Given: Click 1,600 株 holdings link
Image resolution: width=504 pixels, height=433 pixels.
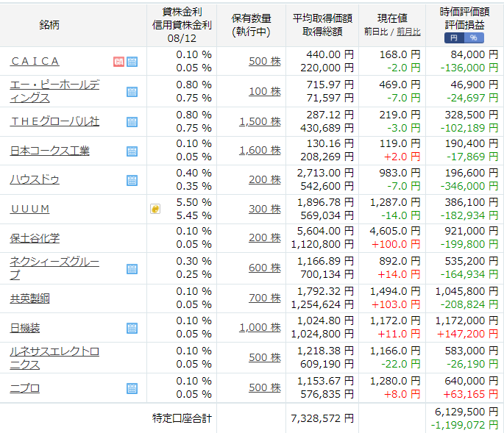Looking at the screenshot, I should (x=260, y=150).
